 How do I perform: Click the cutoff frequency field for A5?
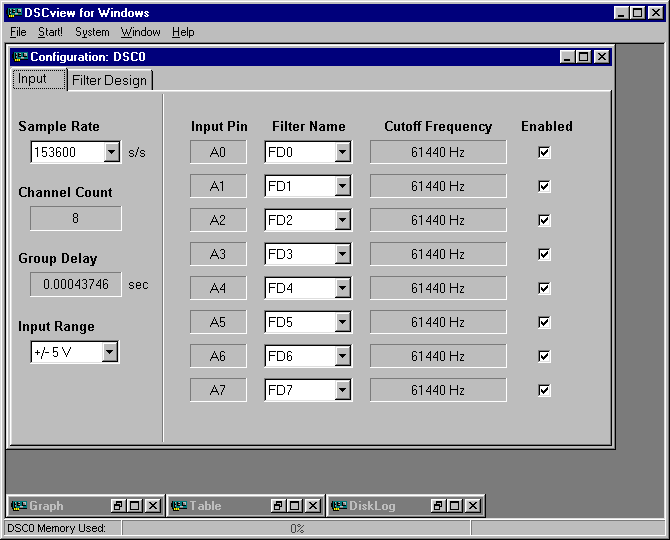tap(438, 322)
